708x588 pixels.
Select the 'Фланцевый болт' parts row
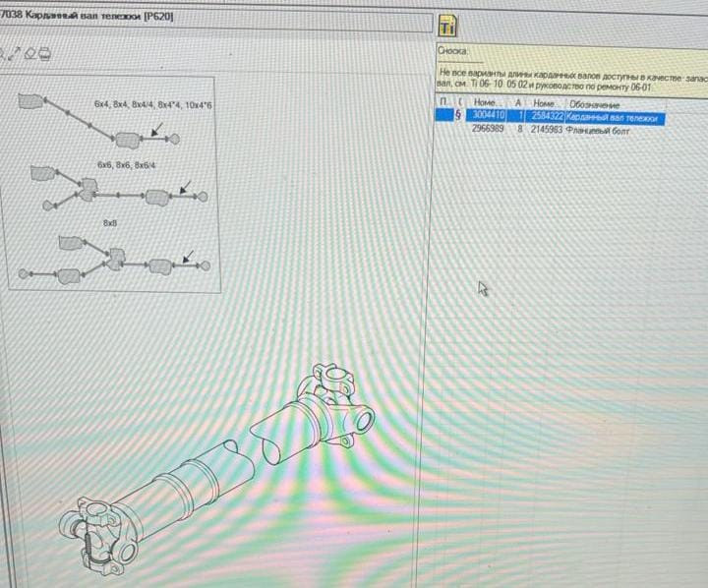(598, 129)
